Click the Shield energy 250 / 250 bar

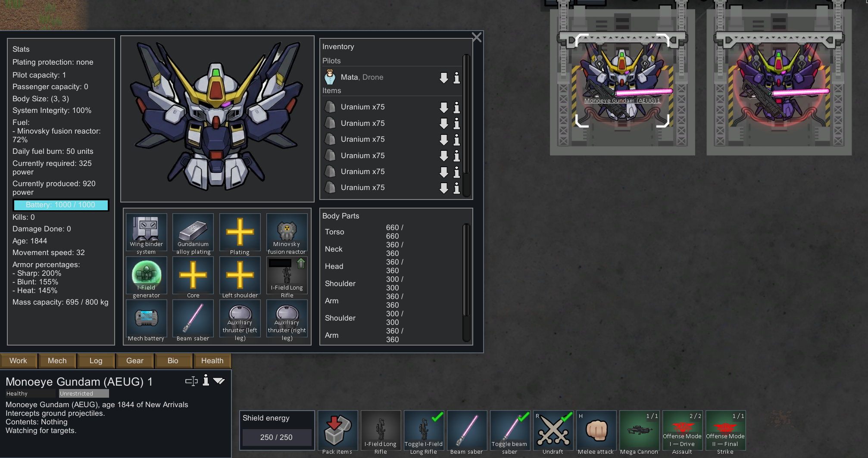click(x=277, y=437)
